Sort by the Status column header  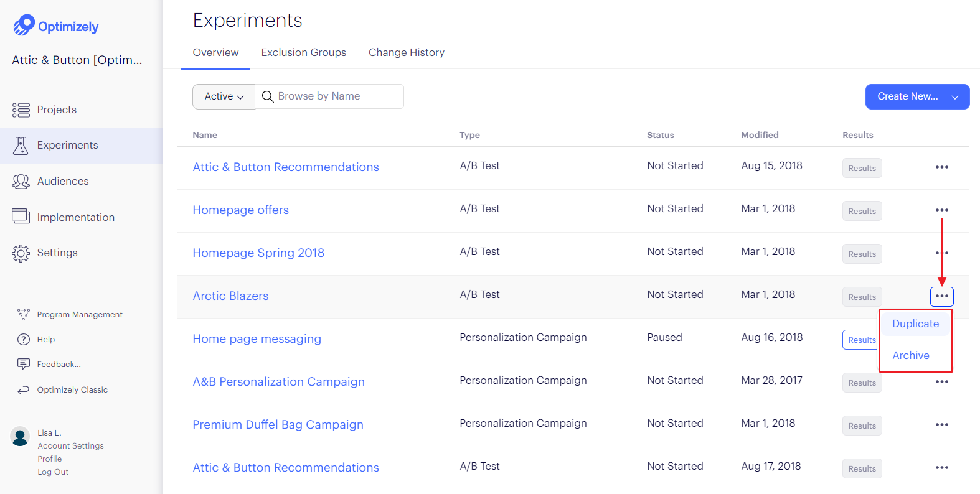point(661,135)
